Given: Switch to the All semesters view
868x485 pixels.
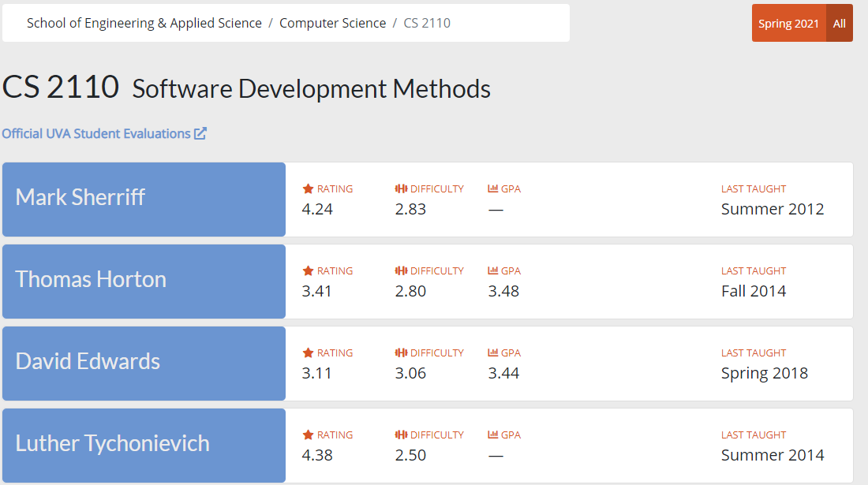Looking at the screenshot, I should tap(839, 23).
